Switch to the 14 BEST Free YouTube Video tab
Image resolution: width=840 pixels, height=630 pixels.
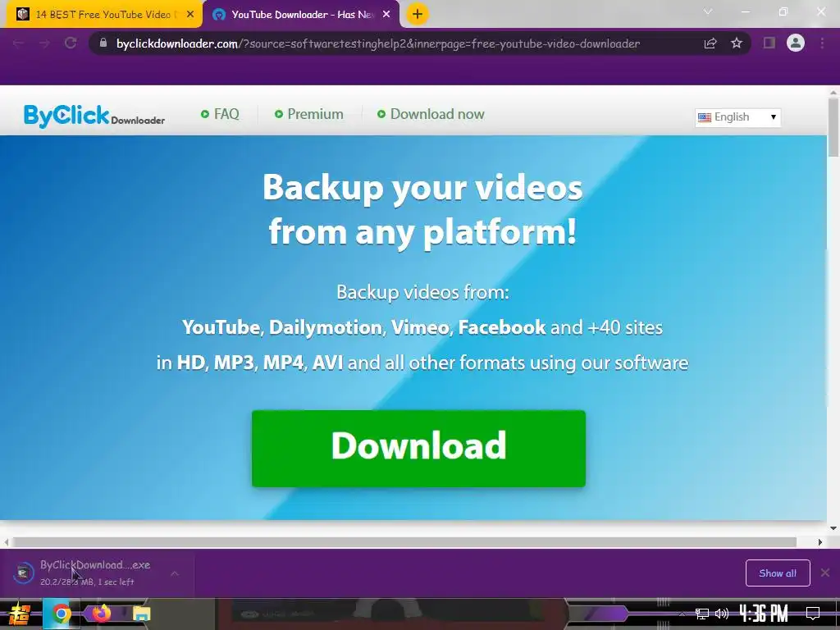(x=103, y=15)
